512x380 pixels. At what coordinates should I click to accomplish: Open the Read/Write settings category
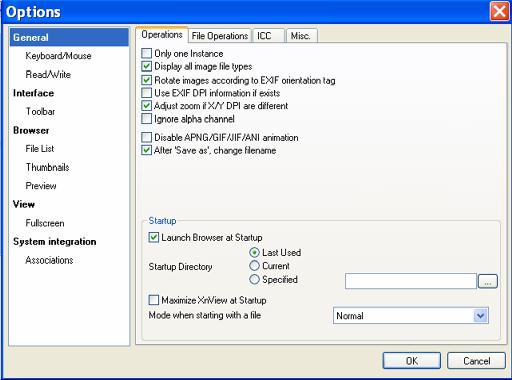[48, 74]
